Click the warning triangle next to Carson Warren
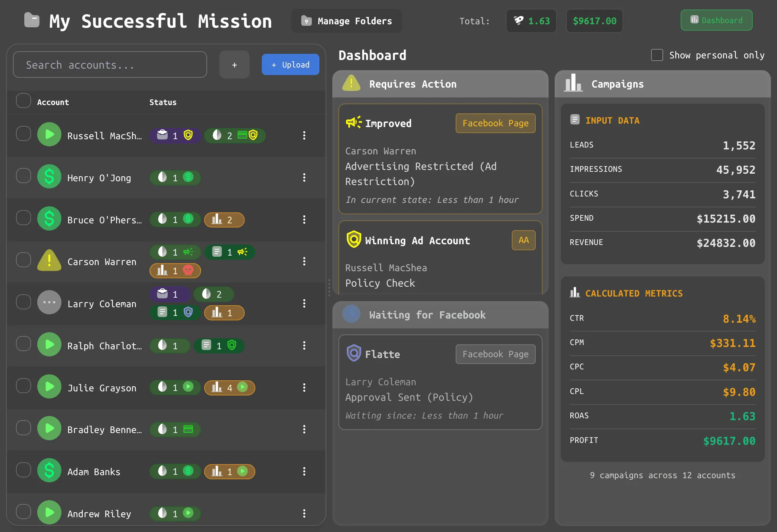Screen dimensions: 777x532 (49, 261)
